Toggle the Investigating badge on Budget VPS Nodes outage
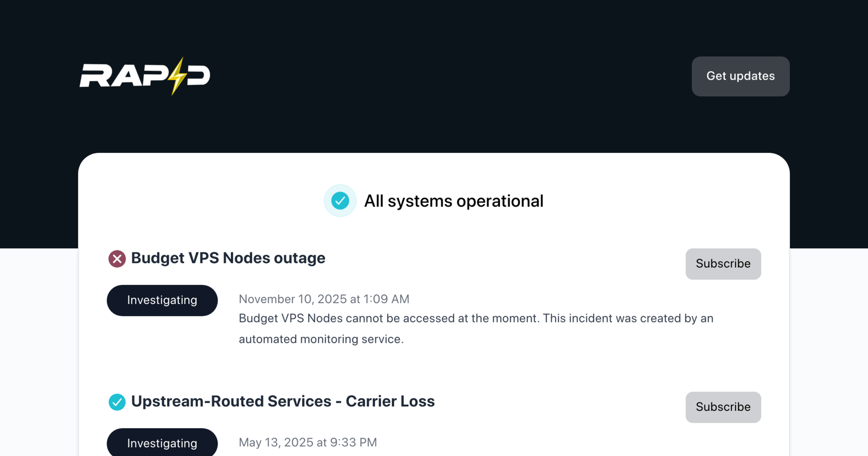The image size is (868, 456). point(162,300)
